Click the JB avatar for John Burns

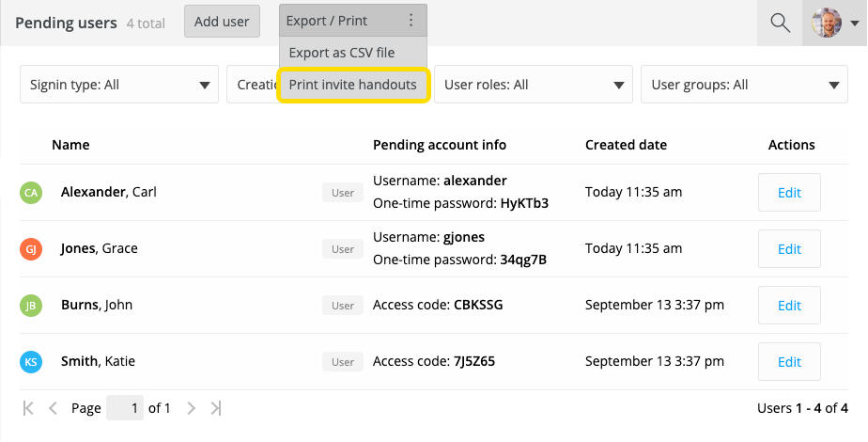pos(31,306)
